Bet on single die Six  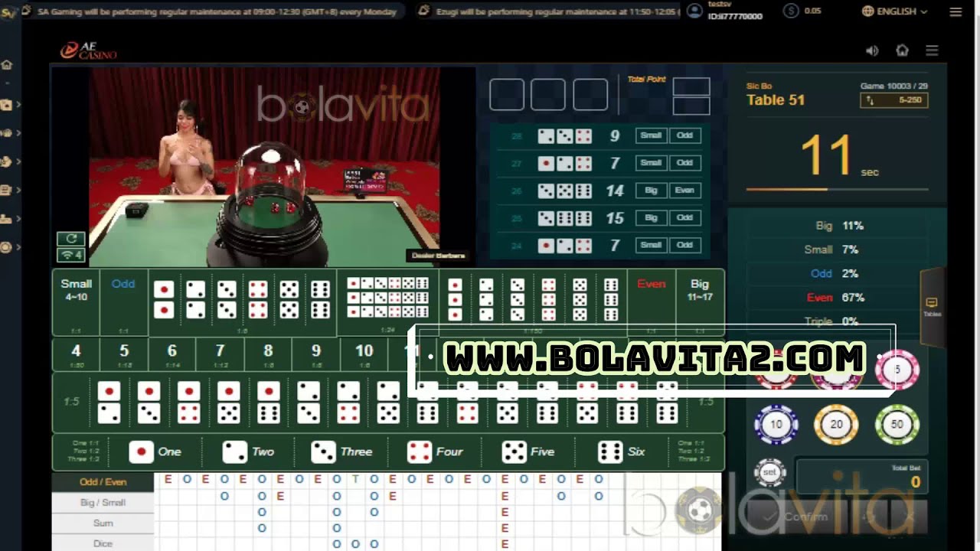[x=621, y=452]
